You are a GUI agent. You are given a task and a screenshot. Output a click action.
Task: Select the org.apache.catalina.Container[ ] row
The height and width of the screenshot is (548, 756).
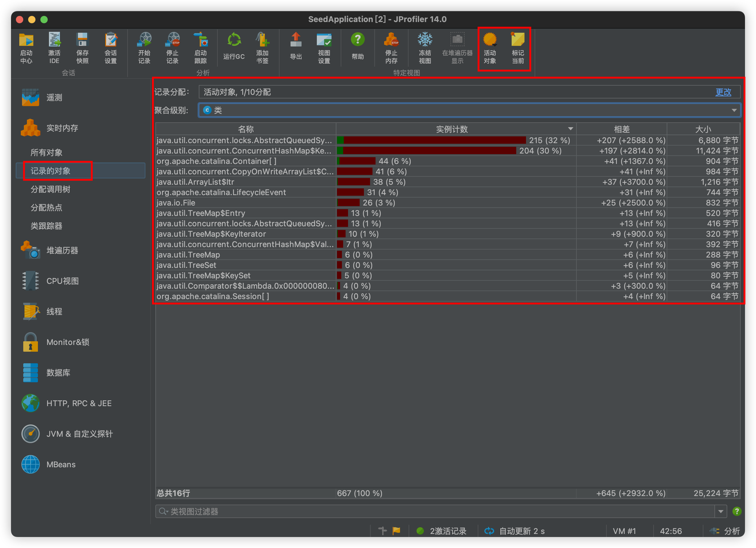click(448, 161)
